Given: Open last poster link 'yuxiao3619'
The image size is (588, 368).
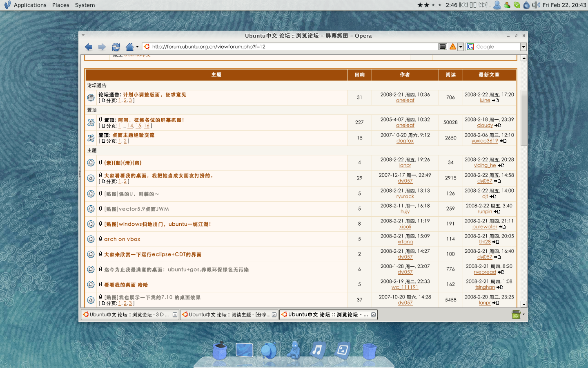Looking at the screenshot, I should 485,141.
